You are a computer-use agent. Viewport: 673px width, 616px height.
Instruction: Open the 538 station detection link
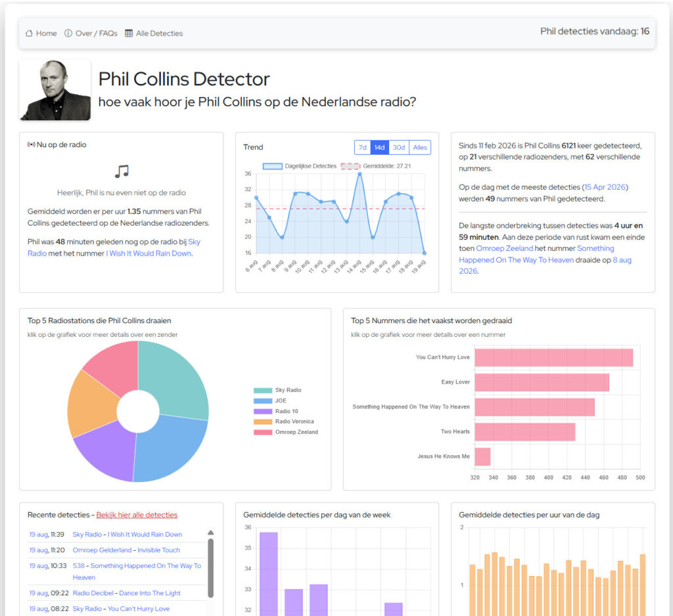[79, 566]
